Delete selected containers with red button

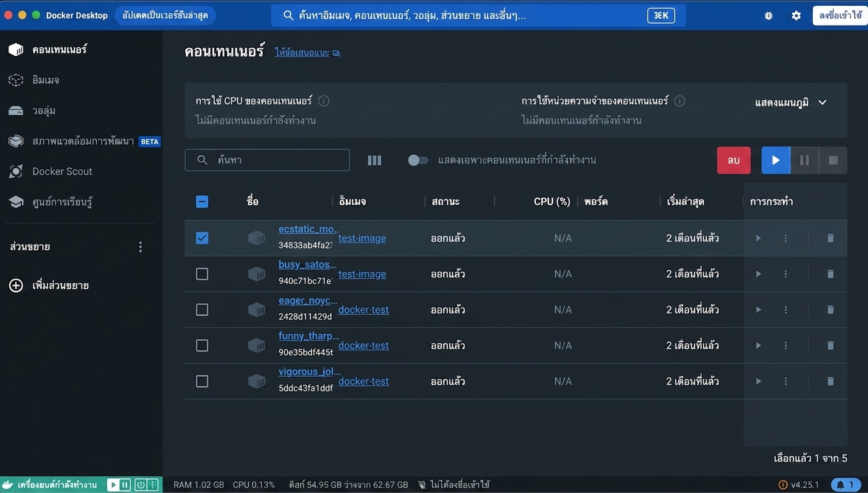tap(734, 160)
